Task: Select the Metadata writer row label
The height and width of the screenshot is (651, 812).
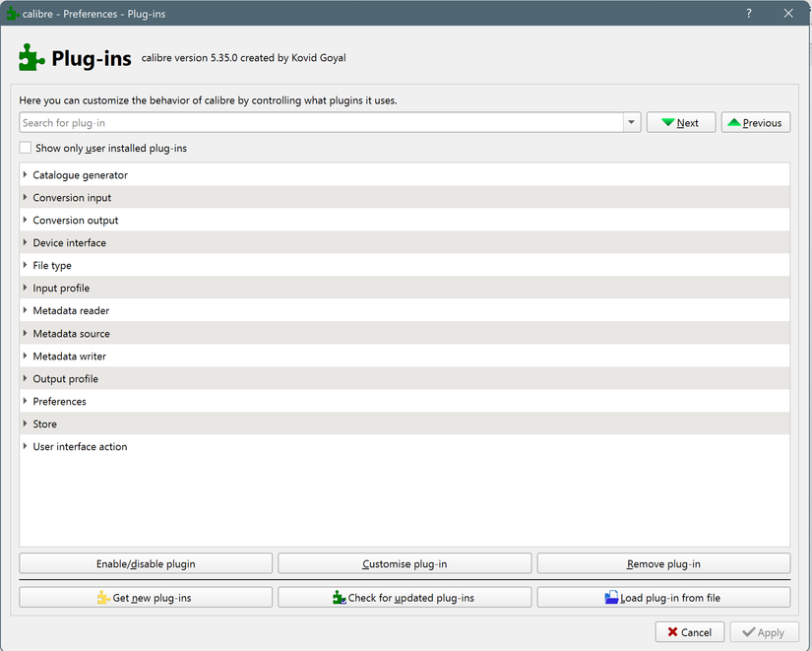Action: pyautogui.click(x=70, y=357)
